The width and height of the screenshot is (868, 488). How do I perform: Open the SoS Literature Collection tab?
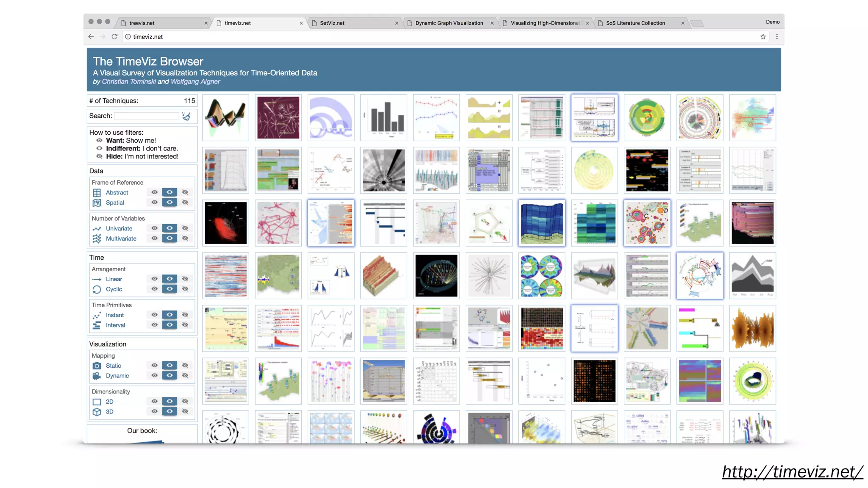(x=640, y=23)
